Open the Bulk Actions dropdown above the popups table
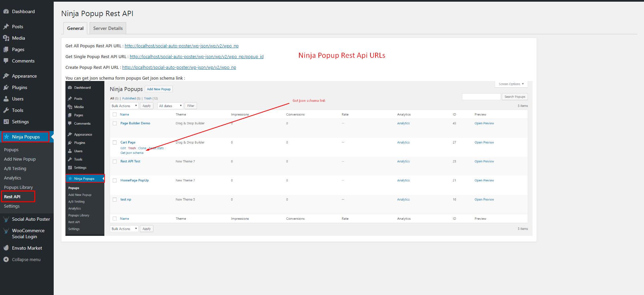Viewport: 644px width, 295px height. pos(124,106)
